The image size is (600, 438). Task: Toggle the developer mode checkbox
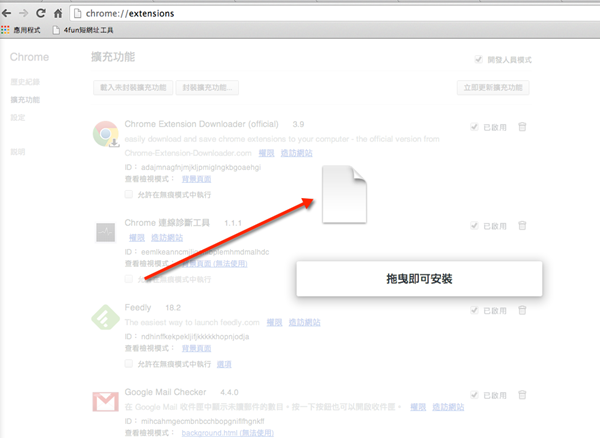coord(478,59)
